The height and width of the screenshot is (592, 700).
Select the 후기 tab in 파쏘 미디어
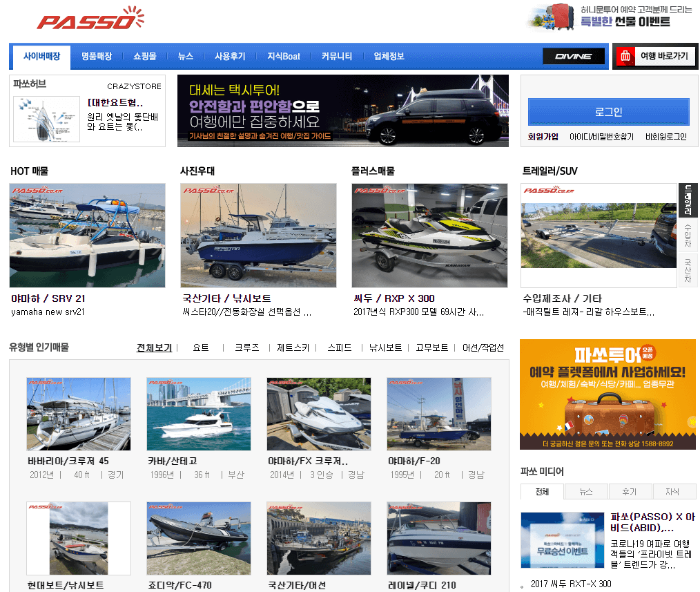(630, 491)
